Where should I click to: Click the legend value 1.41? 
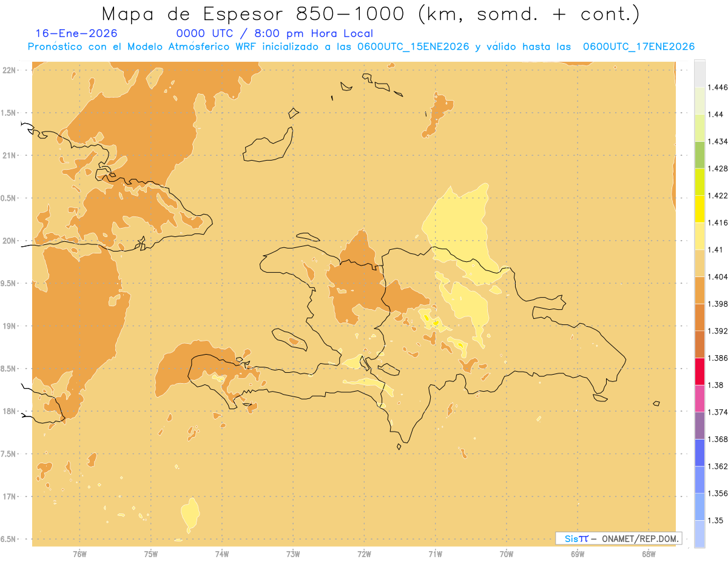click(x=715, y=249)
